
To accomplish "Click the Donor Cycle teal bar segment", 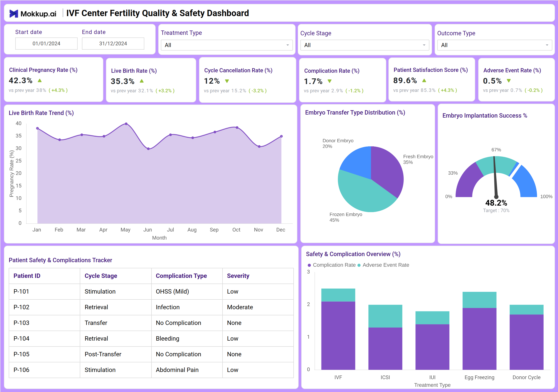I will (x=526, y=310).
